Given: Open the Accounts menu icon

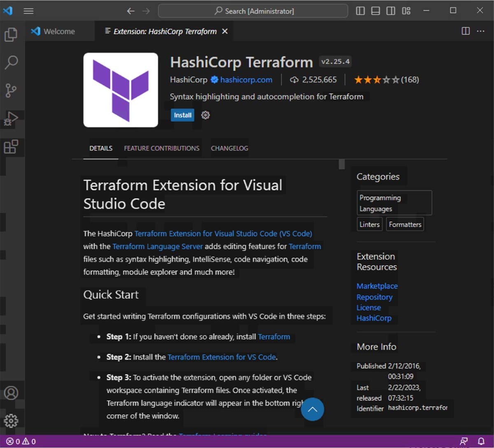Looking at the screenshot, I should point(11,393).
